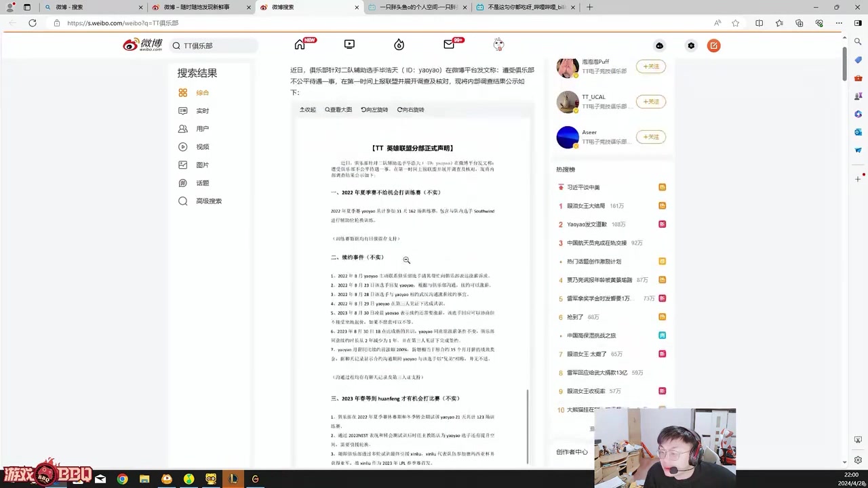The image size is (868, 488).
Task: Select 图片 in search results sidebar
Action: pyautogui.click(x=203, y=165)
